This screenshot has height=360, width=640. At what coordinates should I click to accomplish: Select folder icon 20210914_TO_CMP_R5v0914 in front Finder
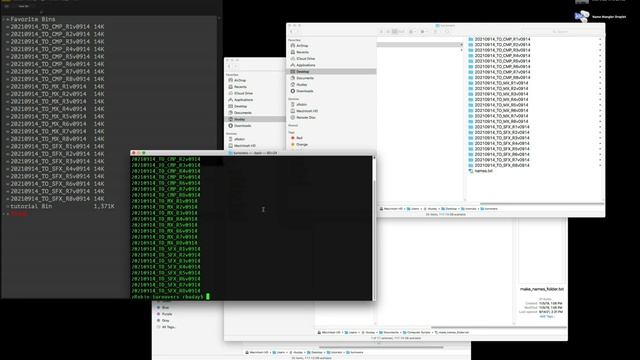tap(471, 61)
